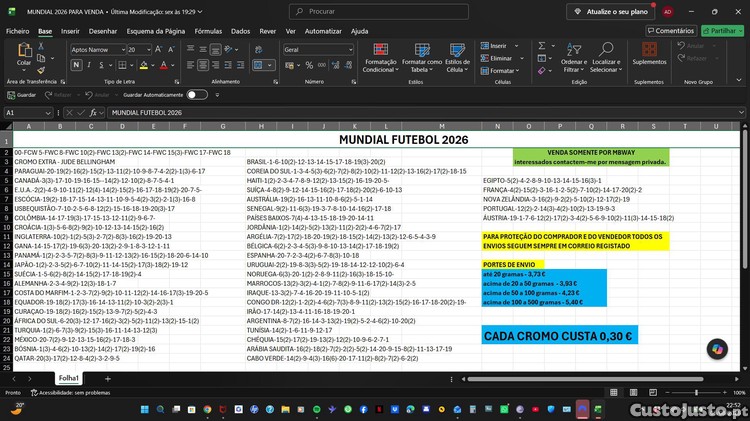This screenshot has height=421, width=750.
Task: Open the Aptos Narrow font dropdown
Action: click(x=123, y=50)
